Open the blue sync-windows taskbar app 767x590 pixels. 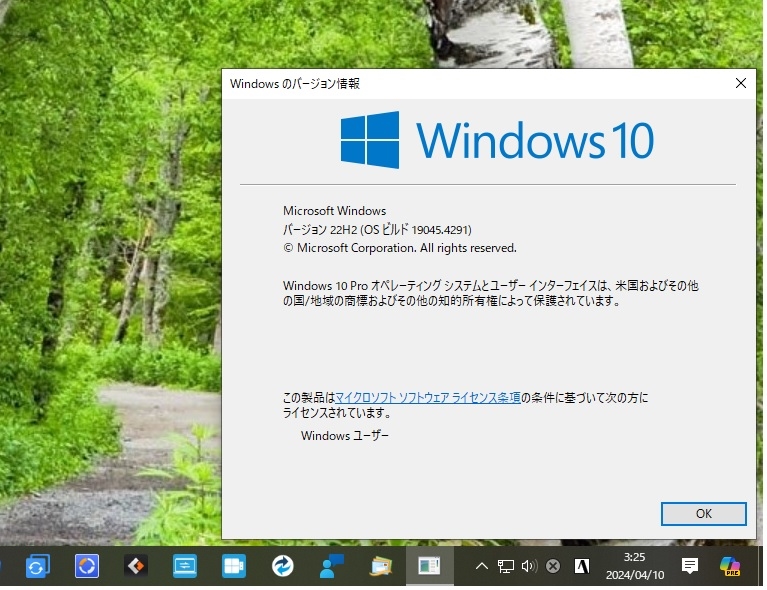click(37, 567)
